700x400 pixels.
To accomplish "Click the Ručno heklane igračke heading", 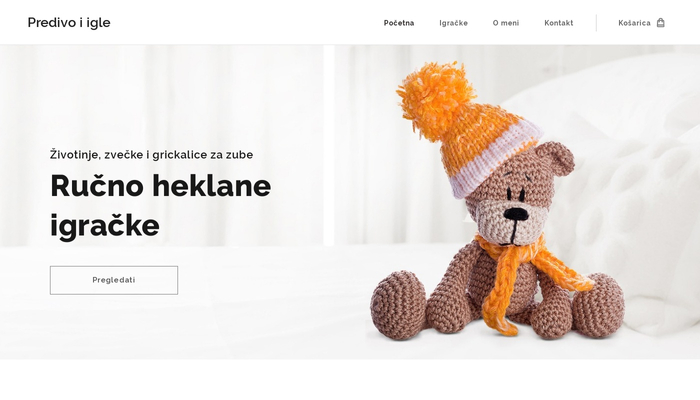I will [x=161, y=205].
